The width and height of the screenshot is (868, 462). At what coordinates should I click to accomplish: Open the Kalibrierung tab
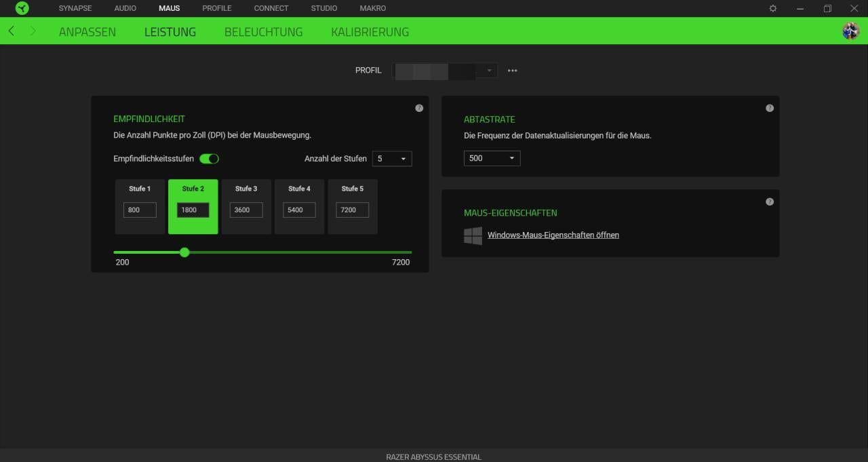point(370,32)
